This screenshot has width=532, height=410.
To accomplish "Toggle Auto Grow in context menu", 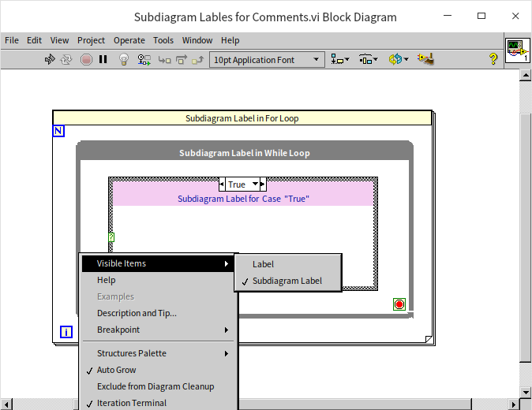I will pos(116,370).
